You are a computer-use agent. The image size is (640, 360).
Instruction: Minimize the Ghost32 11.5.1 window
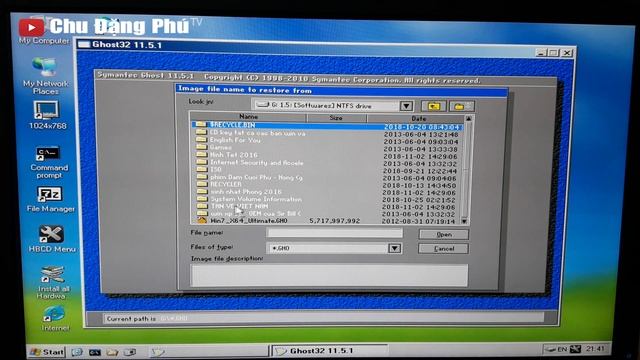point(541,53)
